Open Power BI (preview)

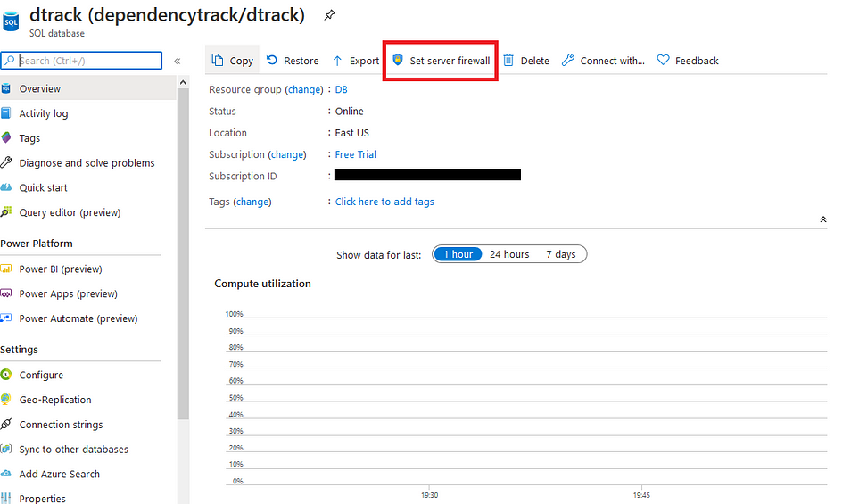click(61, 269)
